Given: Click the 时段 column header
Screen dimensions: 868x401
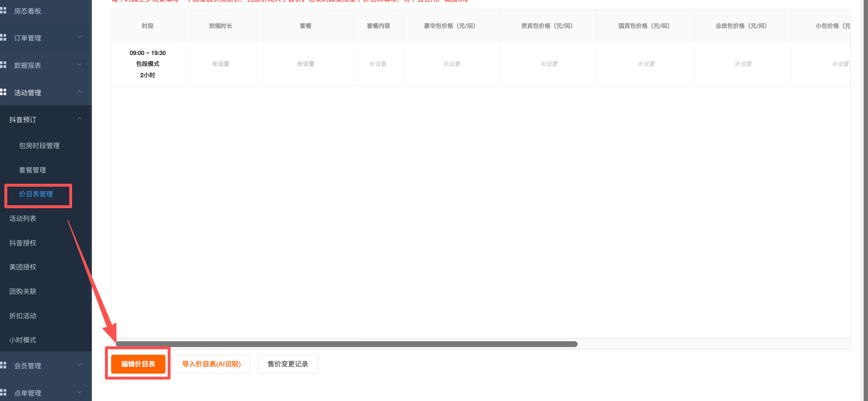Looking at the screenshot, I should click(148, 26).
